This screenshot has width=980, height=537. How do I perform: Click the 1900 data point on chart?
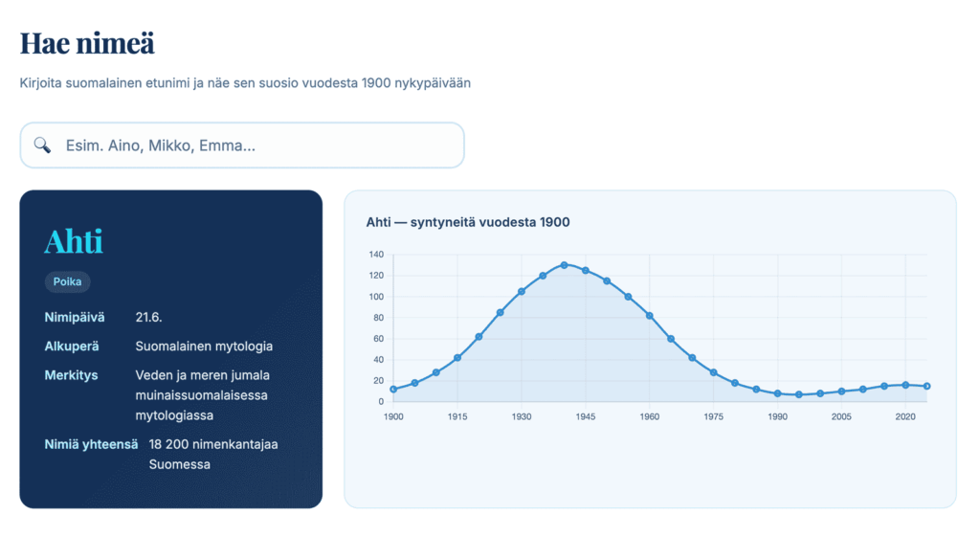tap(393, 389)
